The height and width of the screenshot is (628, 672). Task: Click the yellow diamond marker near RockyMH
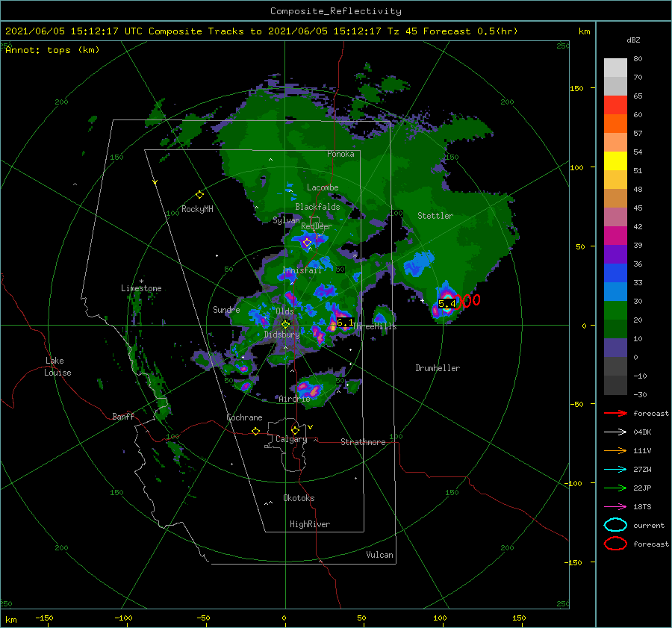click(199, 195)
